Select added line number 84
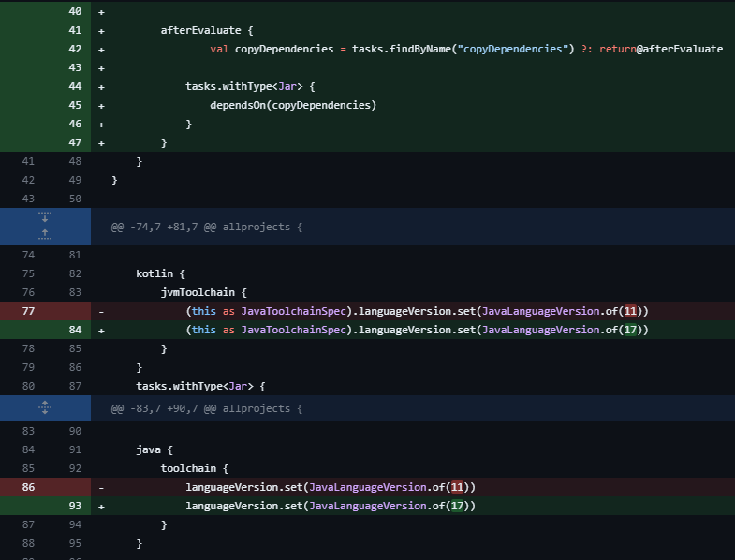Image resolution: width=735 pixels, height=560 pixels. [x=75, y=330]
